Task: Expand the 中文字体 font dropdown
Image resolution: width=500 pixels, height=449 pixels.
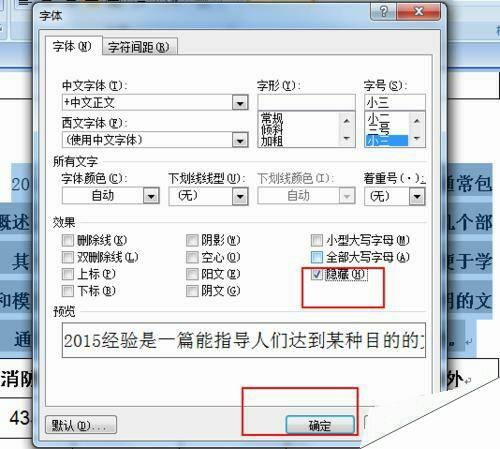Action: (x=240, y=103)
